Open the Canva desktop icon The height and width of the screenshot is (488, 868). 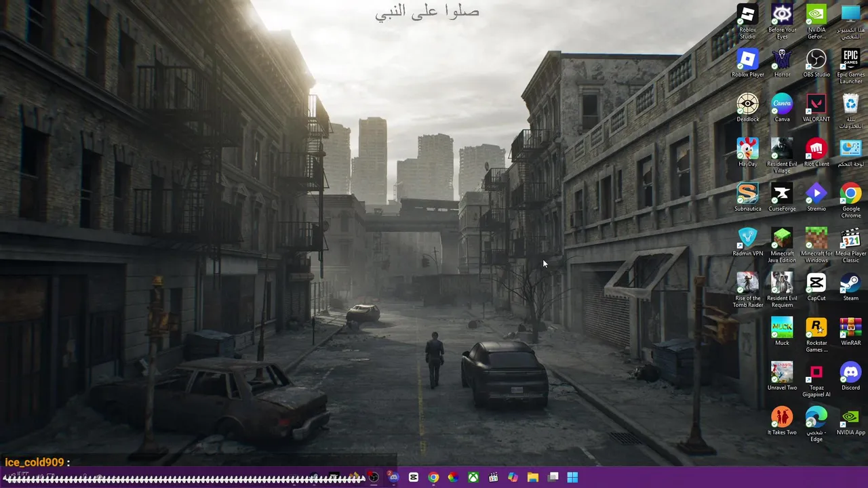pyautogui.click(x=782, y=108)
